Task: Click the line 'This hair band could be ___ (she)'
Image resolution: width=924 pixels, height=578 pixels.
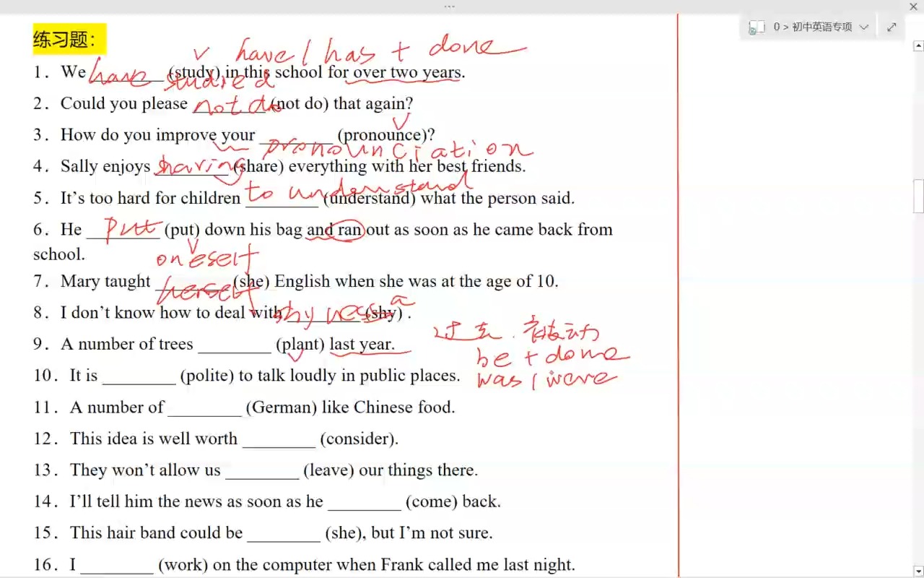Action: [263, 533]
